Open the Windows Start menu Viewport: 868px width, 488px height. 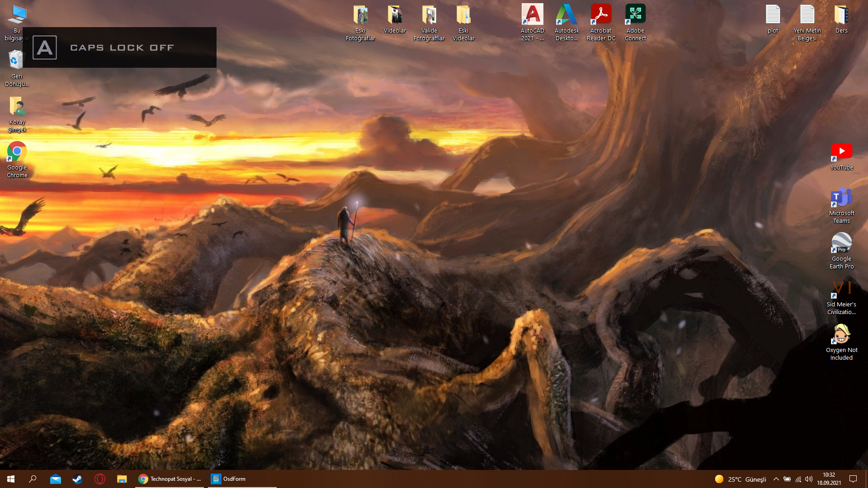11,479
